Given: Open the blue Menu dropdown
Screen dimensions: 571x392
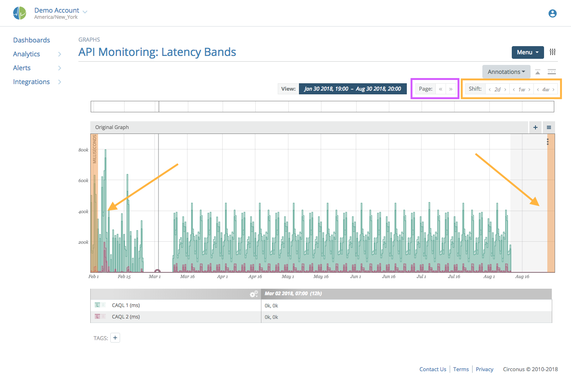Looking at the screenshot, I should pos(527,52).
